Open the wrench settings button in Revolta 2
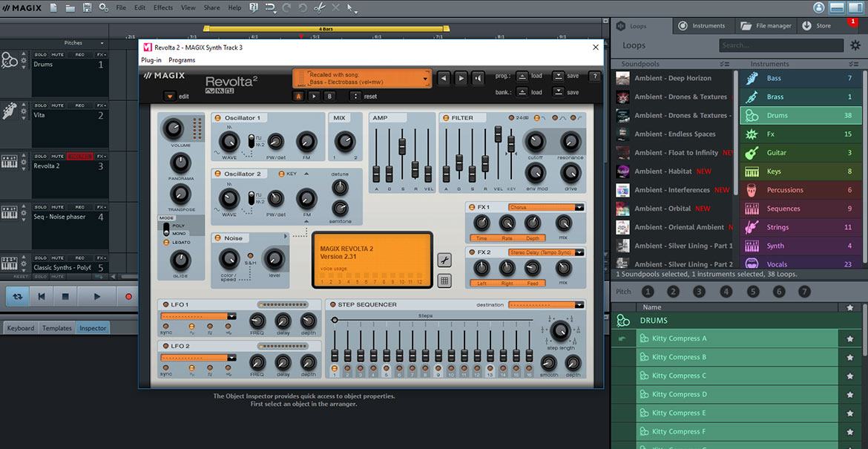Viewport: 868px width, 449px height. [x=444, y=260]
